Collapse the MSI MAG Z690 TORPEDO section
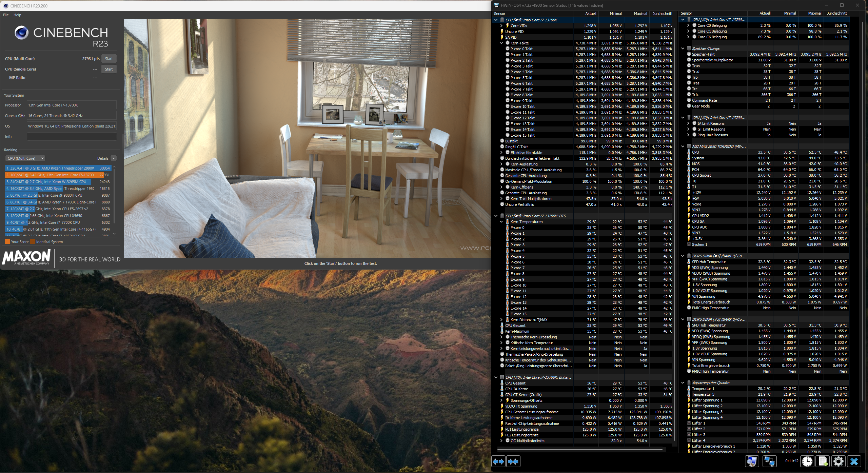The height and width of the screenshot is (473, 868). point(683,146)
